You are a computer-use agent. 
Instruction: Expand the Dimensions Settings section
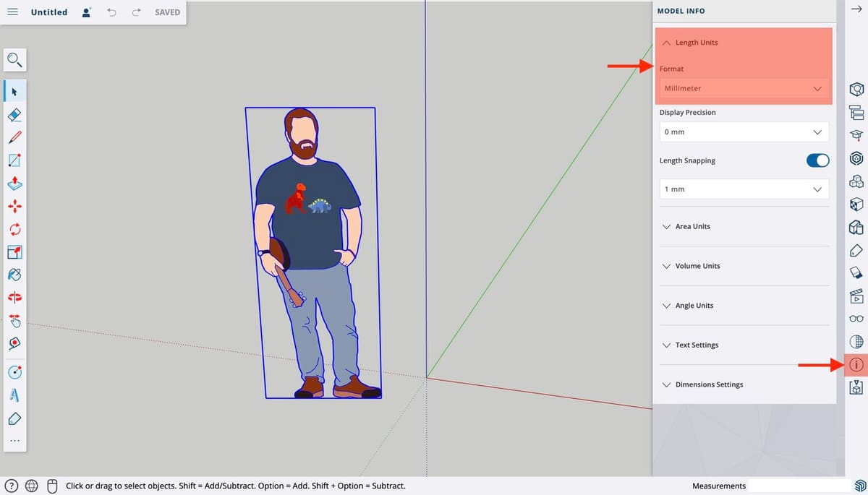click(x=744, y=384)
